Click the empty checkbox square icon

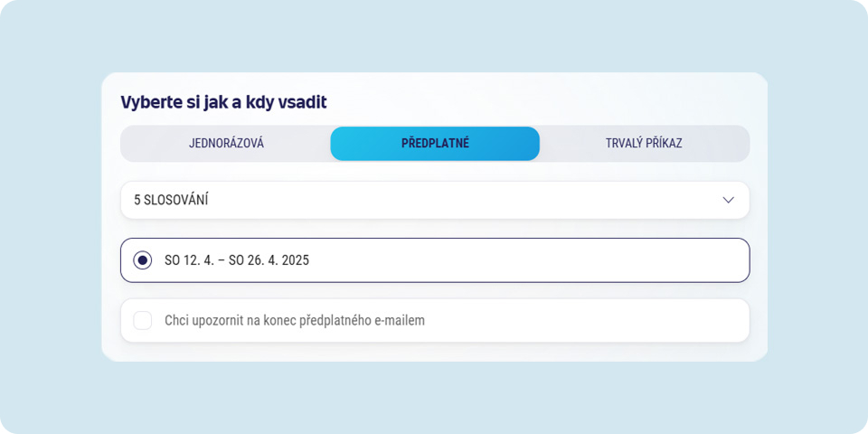[x=143, y=320]
